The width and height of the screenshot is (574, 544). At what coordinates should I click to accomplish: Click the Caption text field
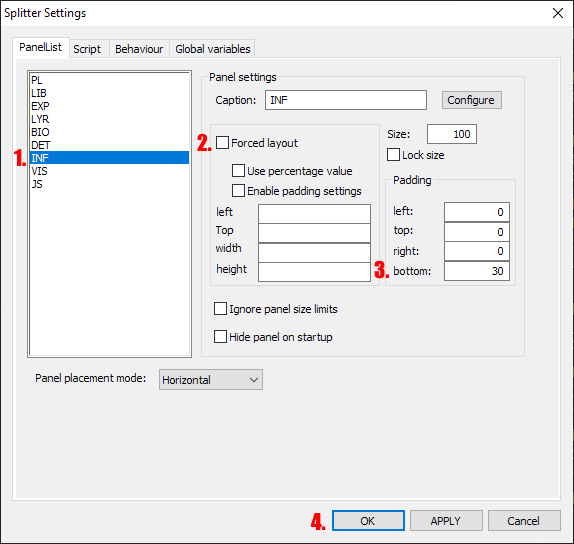click(x=346, y=100)
